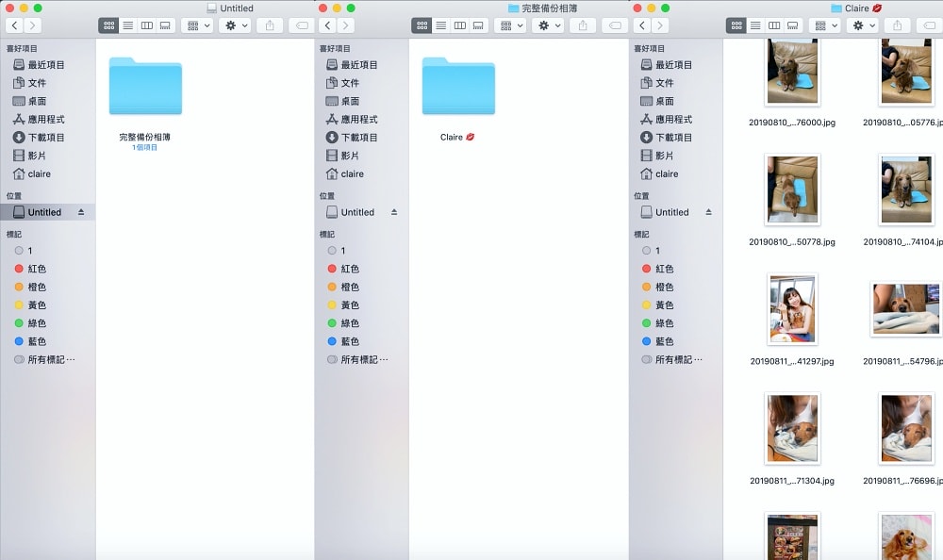Click the edit tags icon in the 完整備份相簿 window
Viewport: 943px width, 560px height.
coord(615,25)
